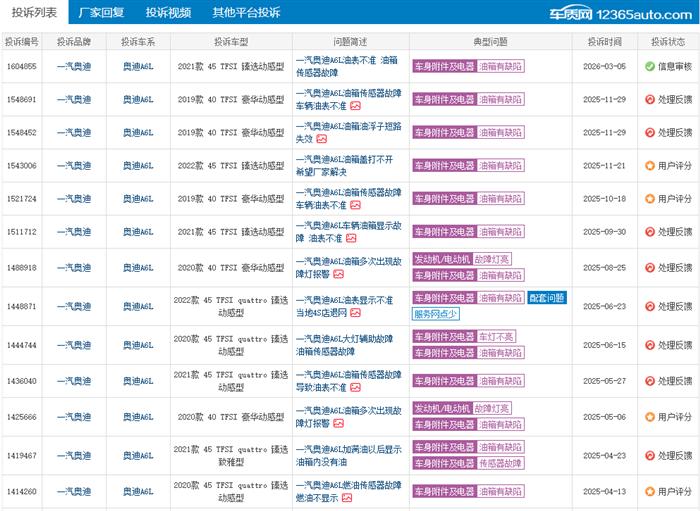
Task: Click the blue 配套问题 tag
Action: click(547, 298)
